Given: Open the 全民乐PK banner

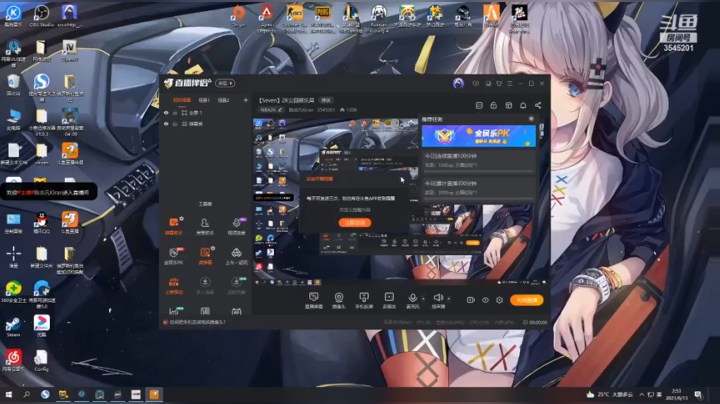Looking at the screenshot, I should pyautogui.click(x=478, y=136).
